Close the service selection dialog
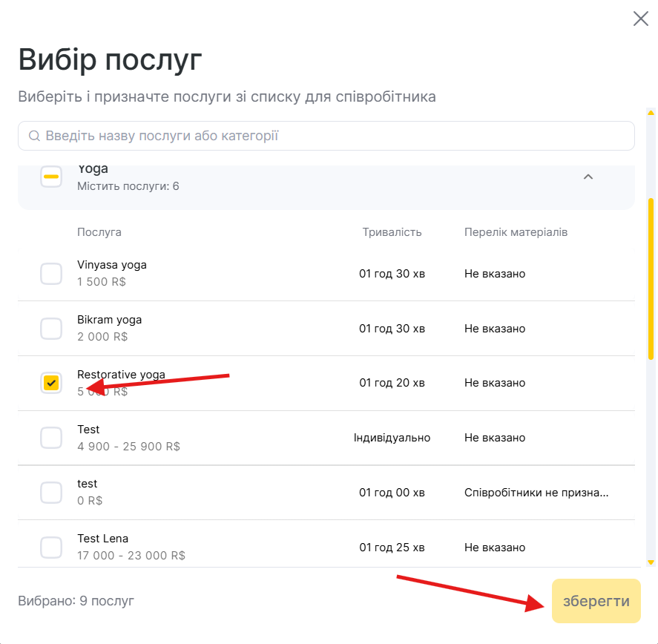658x644 pixels. (641, 19)
